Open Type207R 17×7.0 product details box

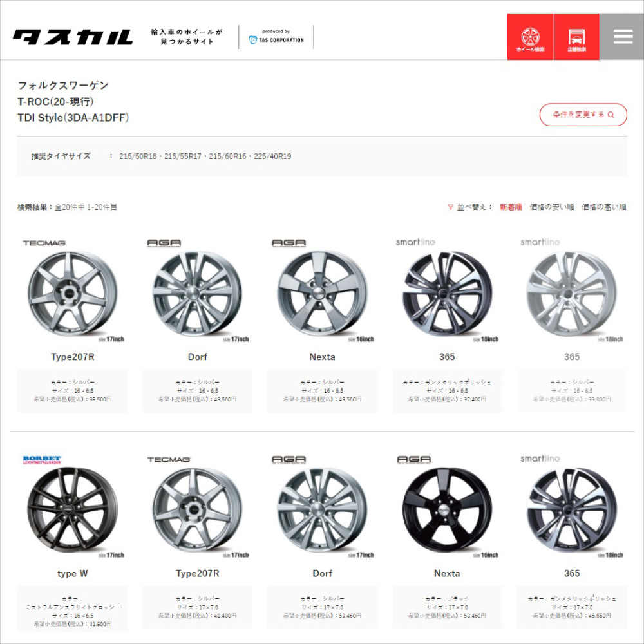(198, 607)
